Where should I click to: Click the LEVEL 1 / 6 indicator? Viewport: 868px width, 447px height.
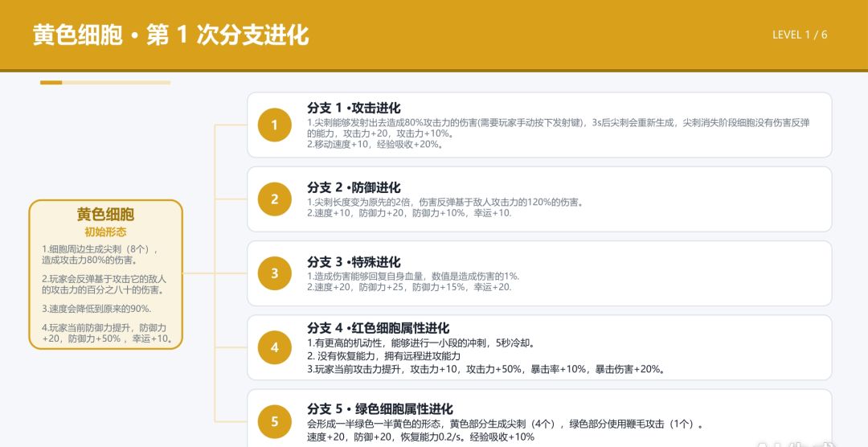click(x=800, y=35)
